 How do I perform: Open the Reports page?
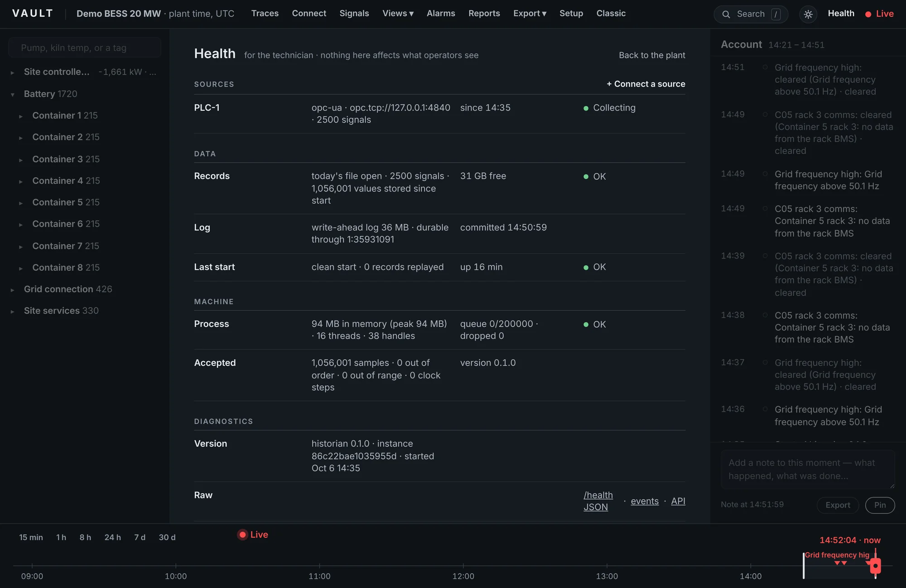coord(484,14)
